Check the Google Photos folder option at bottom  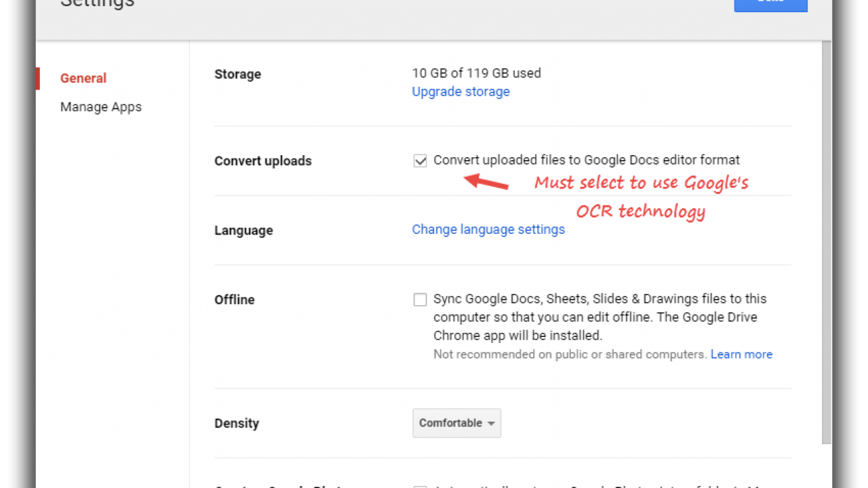(x=420, y=487)
